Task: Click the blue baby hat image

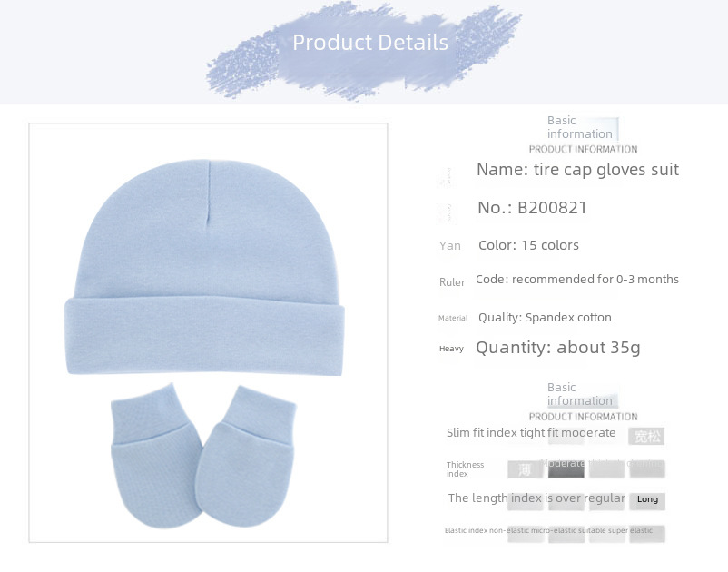Action: (204, 267)
